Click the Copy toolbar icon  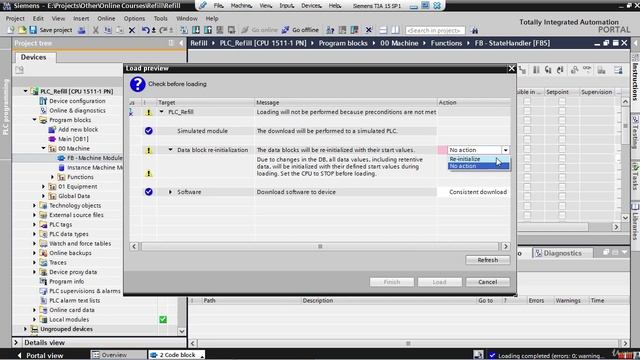108,30
